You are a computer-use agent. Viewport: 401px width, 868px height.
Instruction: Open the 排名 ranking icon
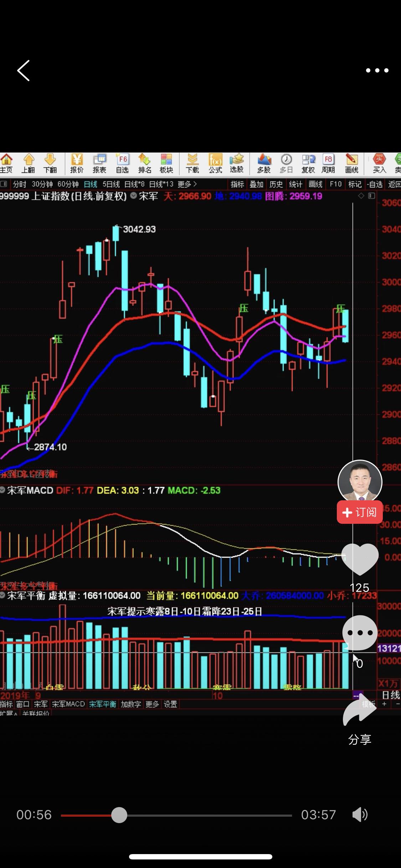[x=145, y=164]
